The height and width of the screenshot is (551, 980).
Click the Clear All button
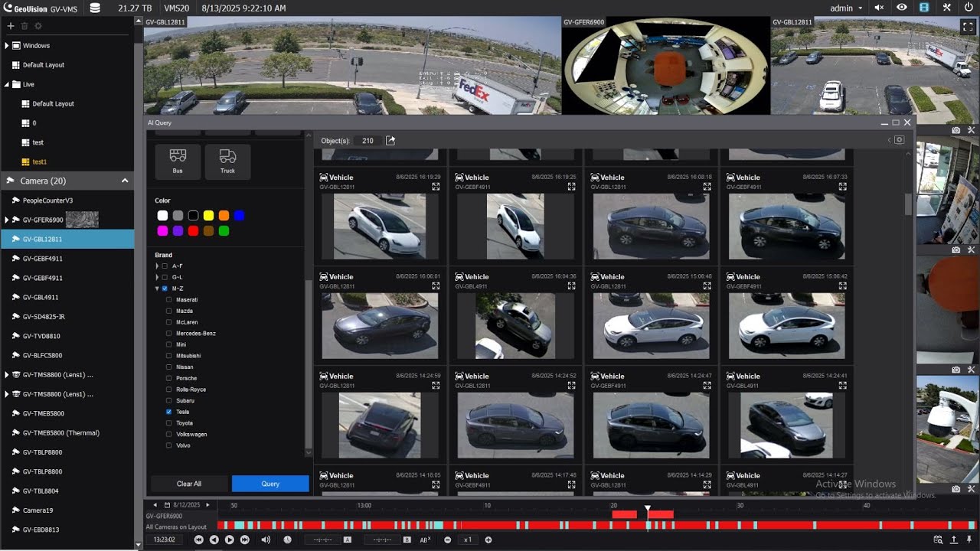coord(189,484)
